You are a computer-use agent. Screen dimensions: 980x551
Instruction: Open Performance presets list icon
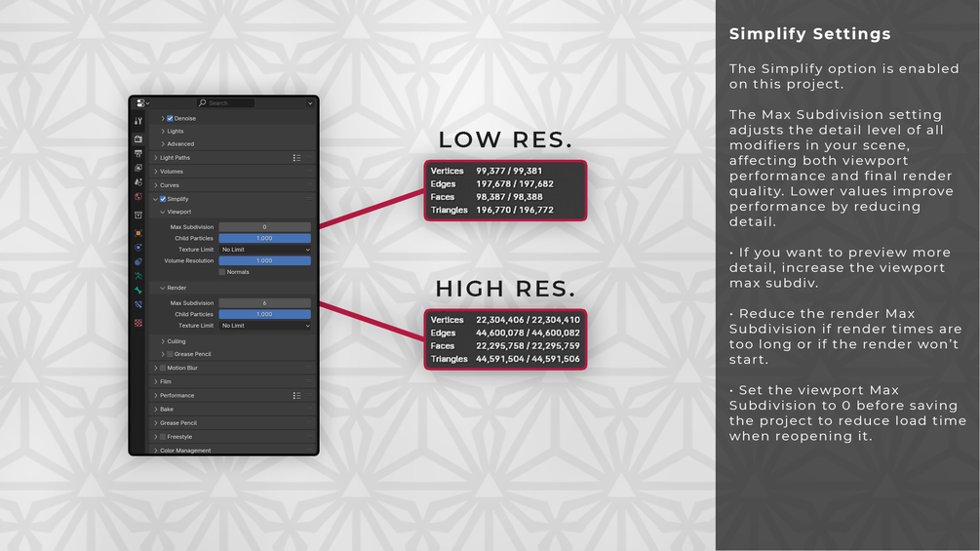[x=296, y=395]
